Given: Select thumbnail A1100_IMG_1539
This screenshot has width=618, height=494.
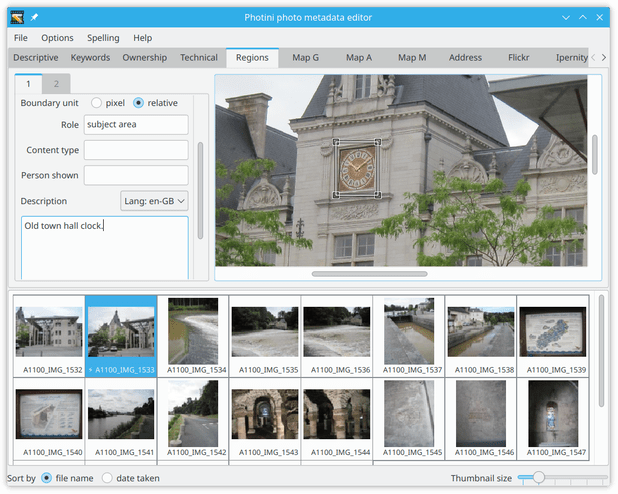Looking at the screenshot, I should coord(553,336).
